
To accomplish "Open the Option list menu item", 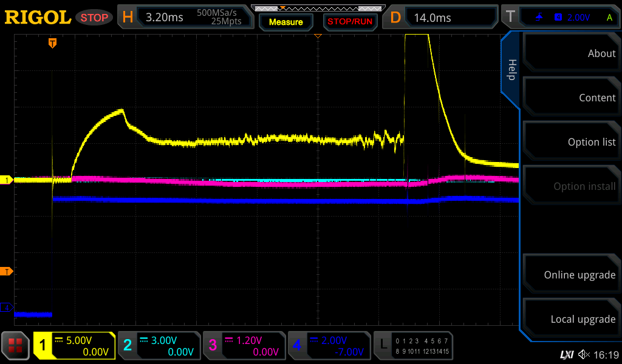I will pos(571,142).
